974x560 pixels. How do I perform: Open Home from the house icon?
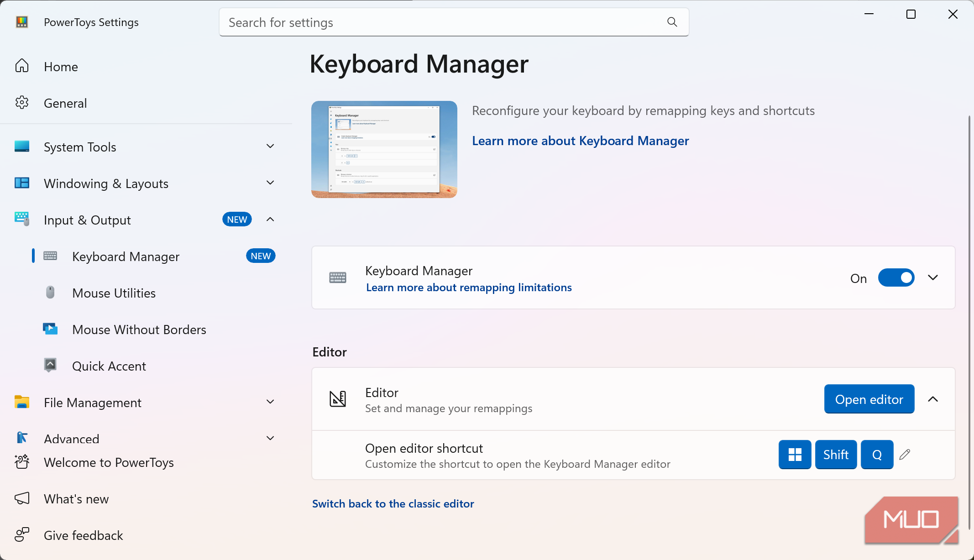[x=22, y=66]
